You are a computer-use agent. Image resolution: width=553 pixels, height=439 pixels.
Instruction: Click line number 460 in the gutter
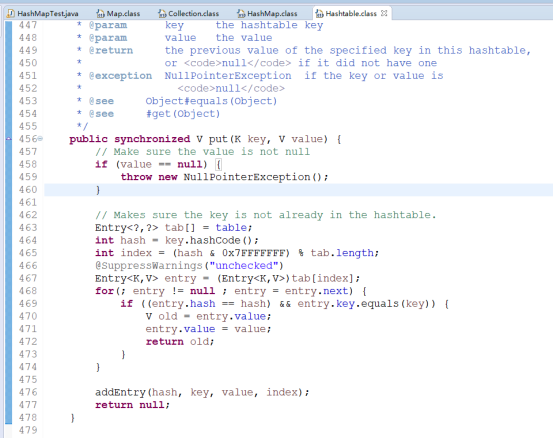[28, 190]
